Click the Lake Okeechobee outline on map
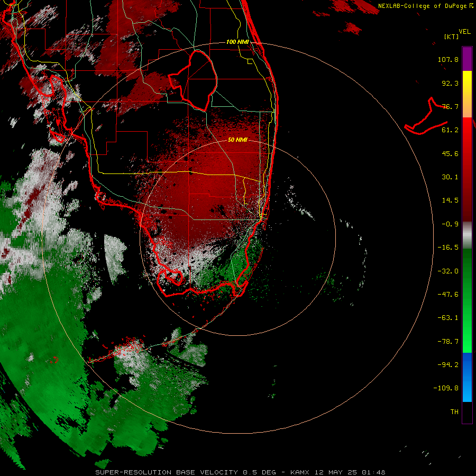 pyautogui.click(x=194, y=80)
